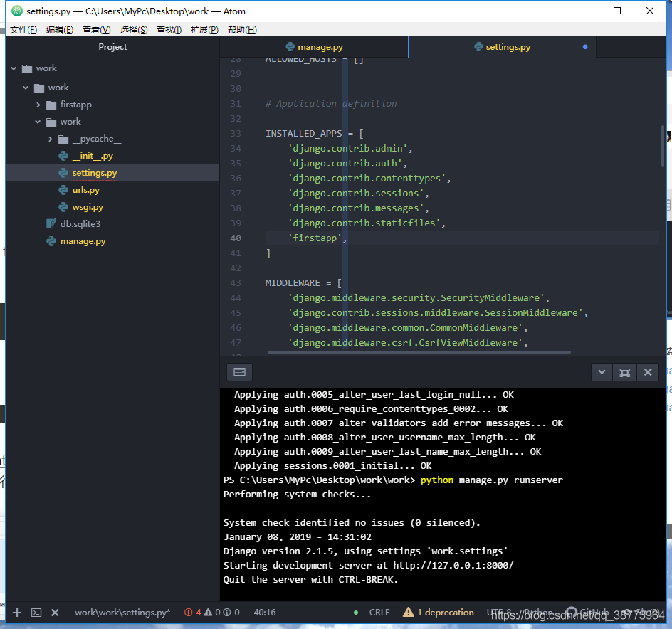Open db.sqlite3 in project tree
The width and height of the screenshot is (672, 629).
[80, 223]
